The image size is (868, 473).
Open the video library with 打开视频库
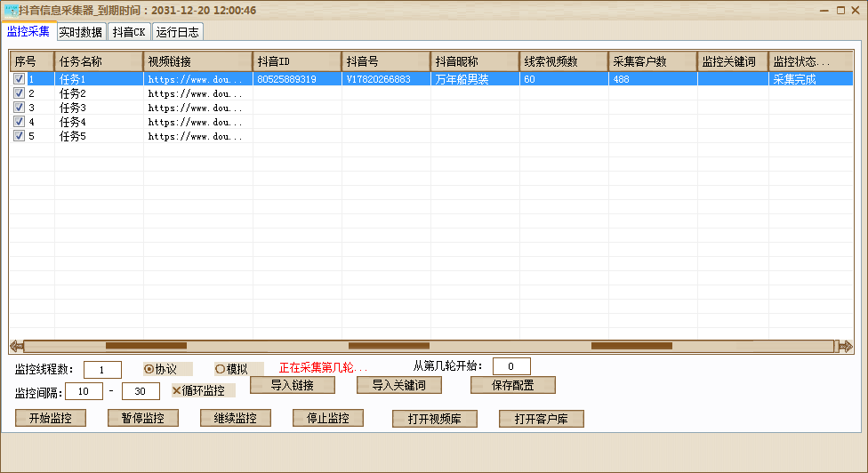click(x=435, y=419)
